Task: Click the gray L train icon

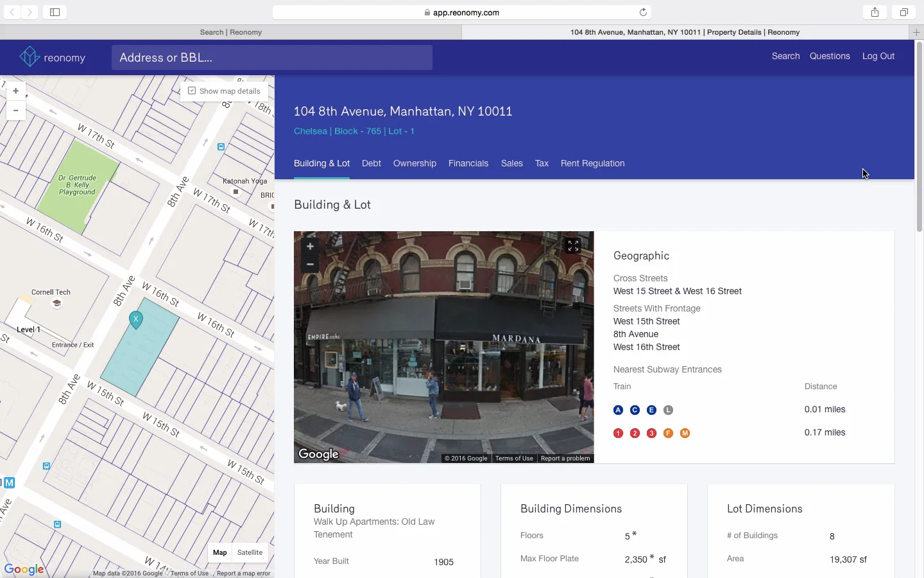Action: click(x=668, y=410)
